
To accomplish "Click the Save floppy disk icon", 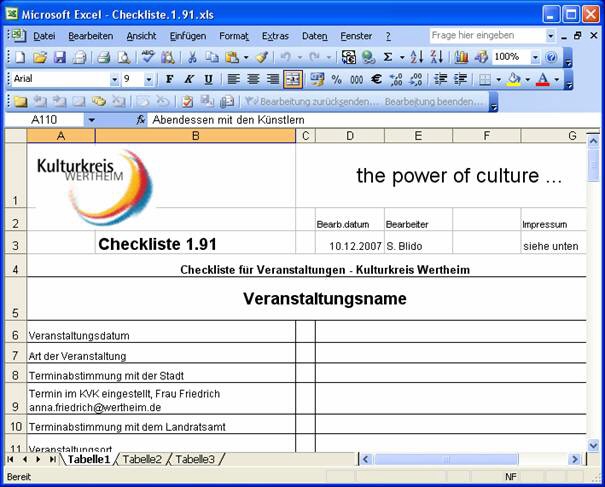I will (59, 57).
